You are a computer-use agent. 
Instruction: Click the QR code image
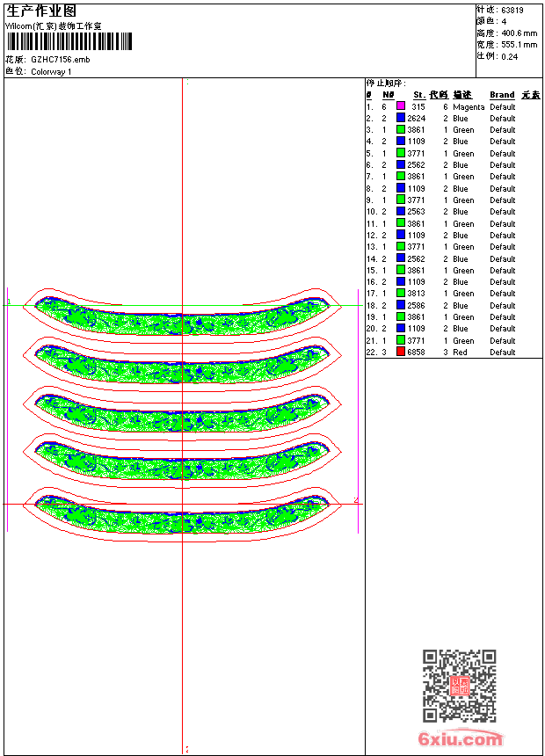point(460,686)
